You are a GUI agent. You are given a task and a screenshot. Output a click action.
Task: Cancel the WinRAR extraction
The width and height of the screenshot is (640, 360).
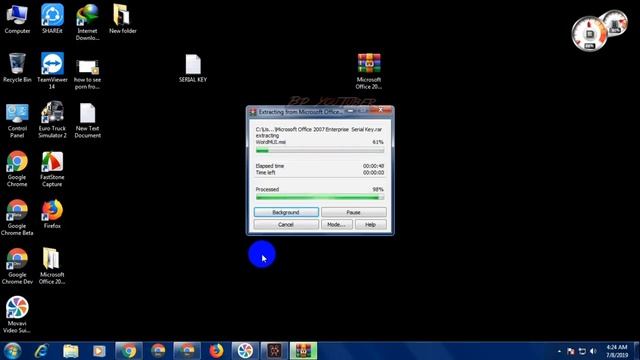[286, 224]
